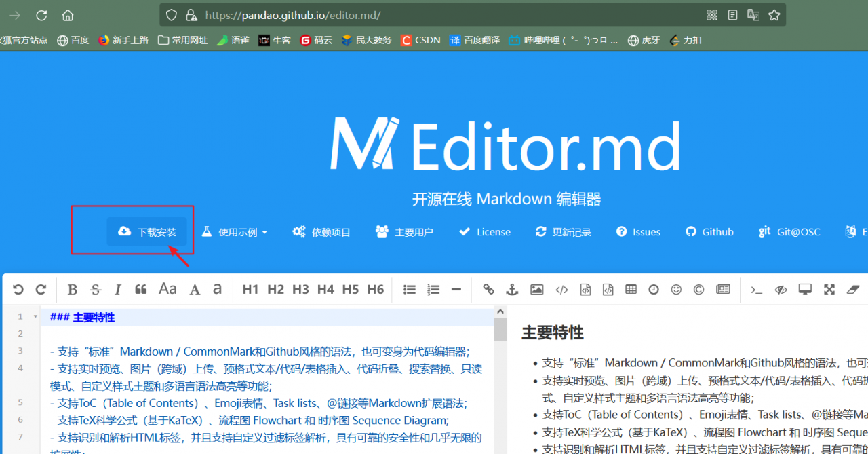The width and height of the screenshot is (868, 454).
Task: Open the CSDN bookmark
Action: 420,40
